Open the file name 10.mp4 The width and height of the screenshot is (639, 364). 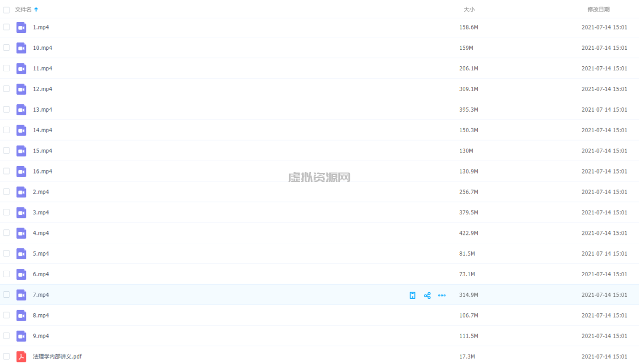tap(42, 48)
